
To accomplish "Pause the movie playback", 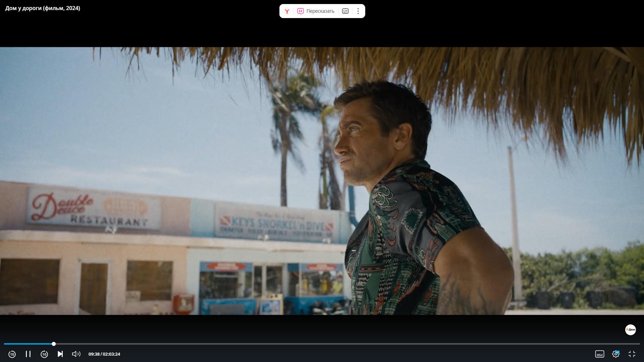I will click(28, 354).
